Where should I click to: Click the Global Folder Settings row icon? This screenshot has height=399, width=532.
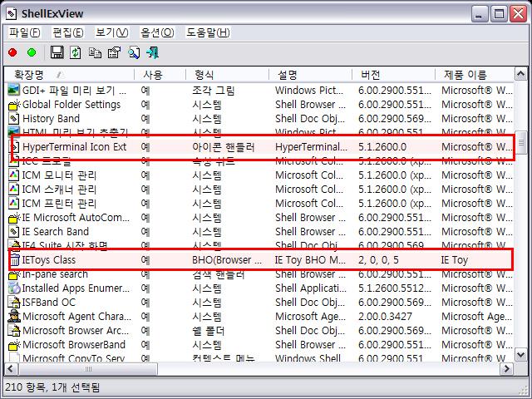14,105
